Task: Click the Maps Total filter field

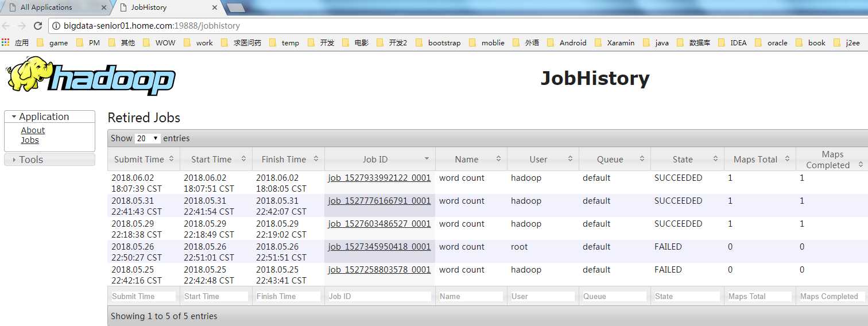Action: 760,296
